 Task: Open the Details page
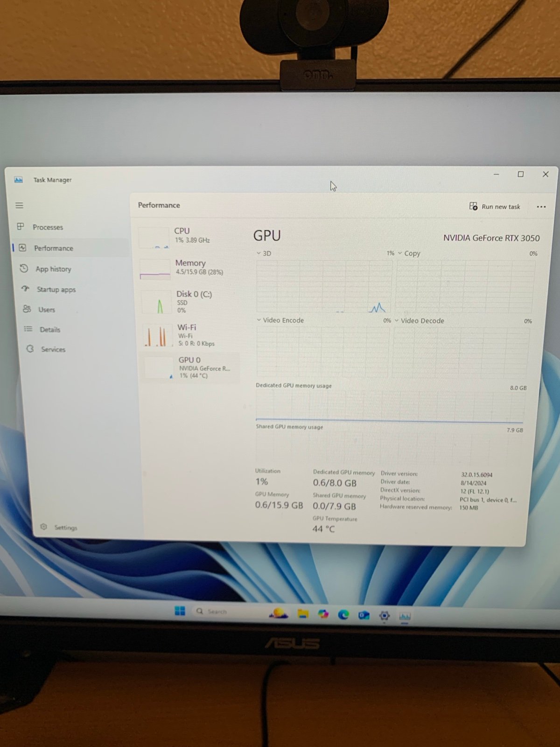tap(49, 330)
